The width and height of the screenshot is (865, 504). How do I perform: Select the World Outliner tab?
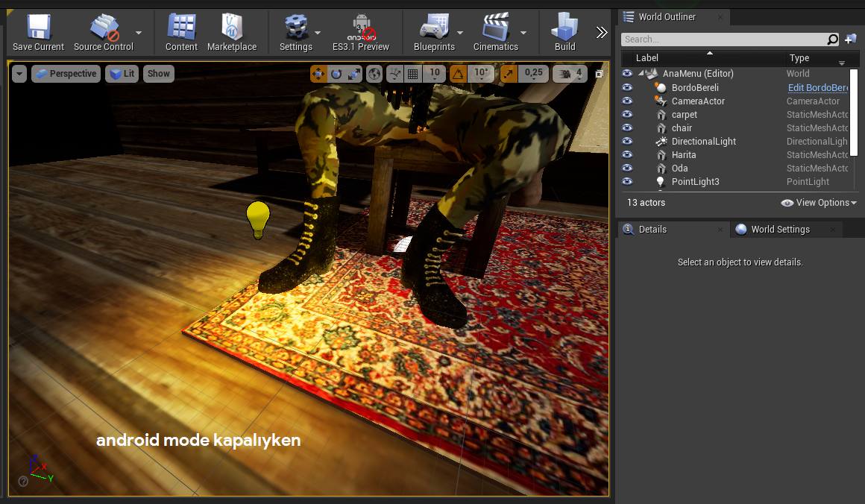(667, 17)
